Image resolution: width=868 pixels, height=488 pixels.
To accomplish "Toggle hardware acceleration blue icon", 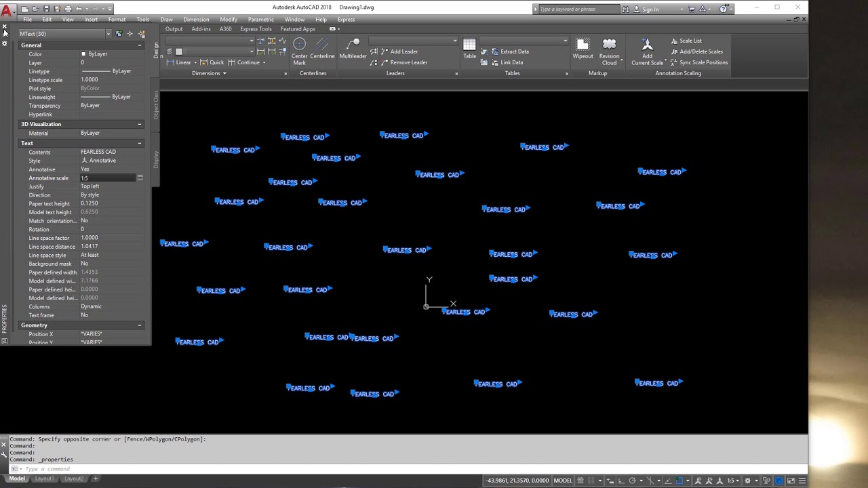I will click(779, 481).
